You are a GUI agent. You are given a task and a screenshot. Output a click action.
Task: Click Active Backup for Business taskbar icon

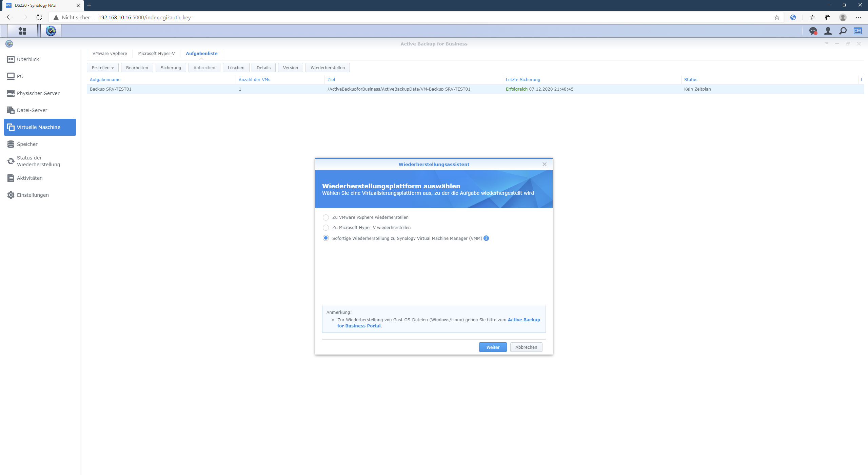pos(51,31)
